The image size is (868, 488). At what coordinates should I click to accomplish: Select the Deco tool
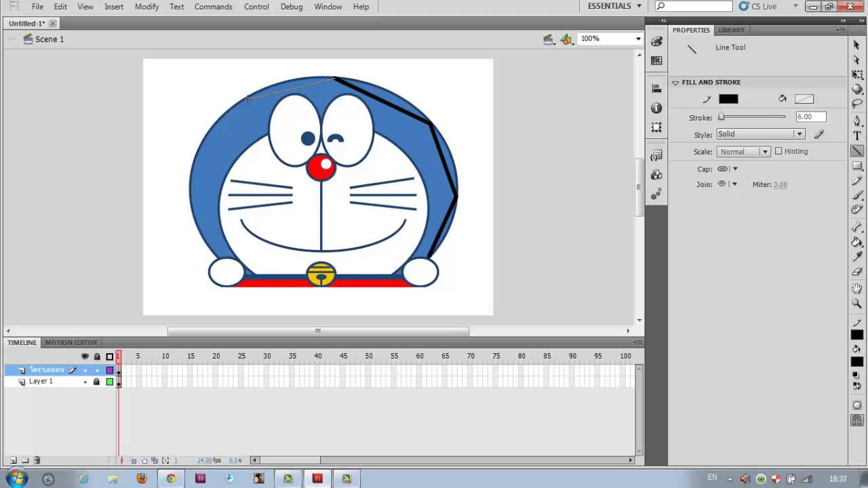(857, 211)
